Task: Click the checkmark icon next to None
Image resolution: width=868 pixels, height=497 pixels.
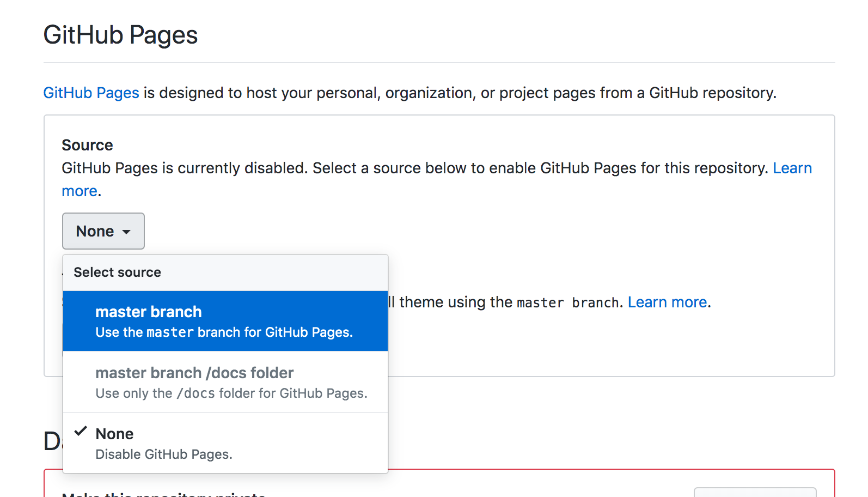Action: coord(81,431)
